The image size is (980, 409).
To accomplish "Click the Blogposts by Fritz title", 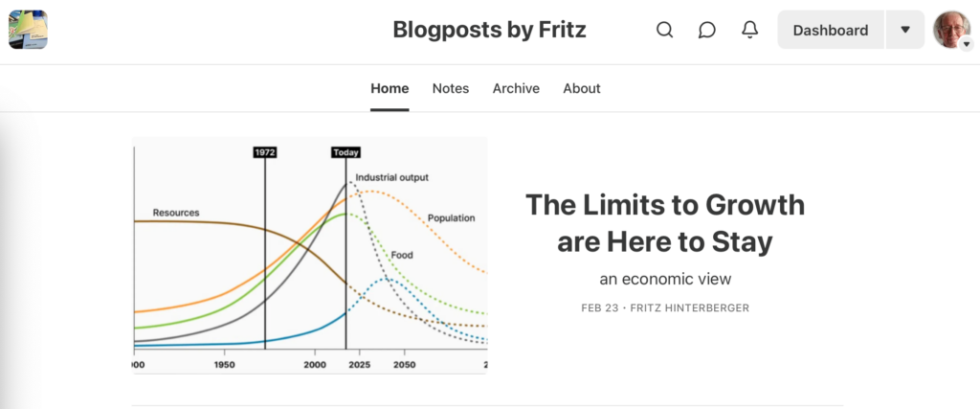I will [489, 30].
